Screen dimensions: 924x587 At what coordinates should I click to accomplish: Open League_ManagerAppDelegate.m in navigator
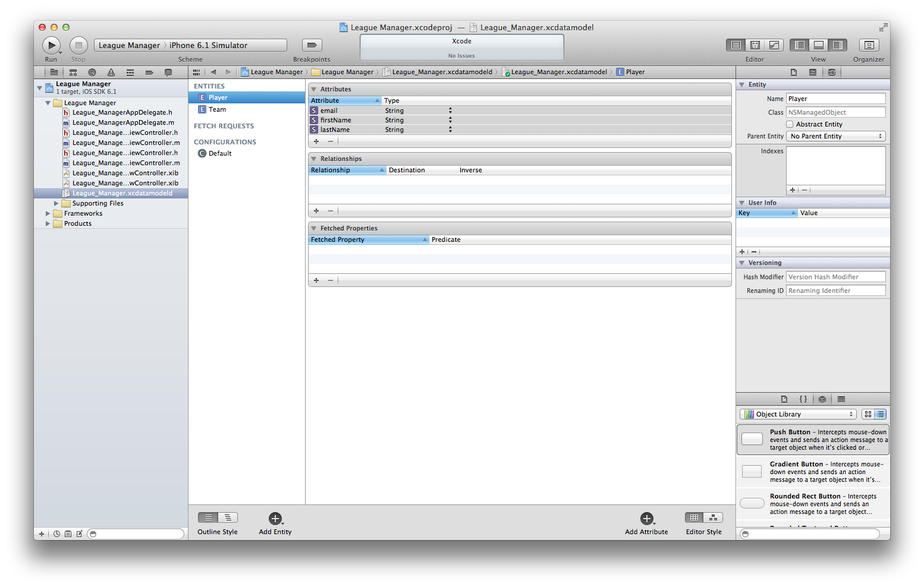pos(123,122)
